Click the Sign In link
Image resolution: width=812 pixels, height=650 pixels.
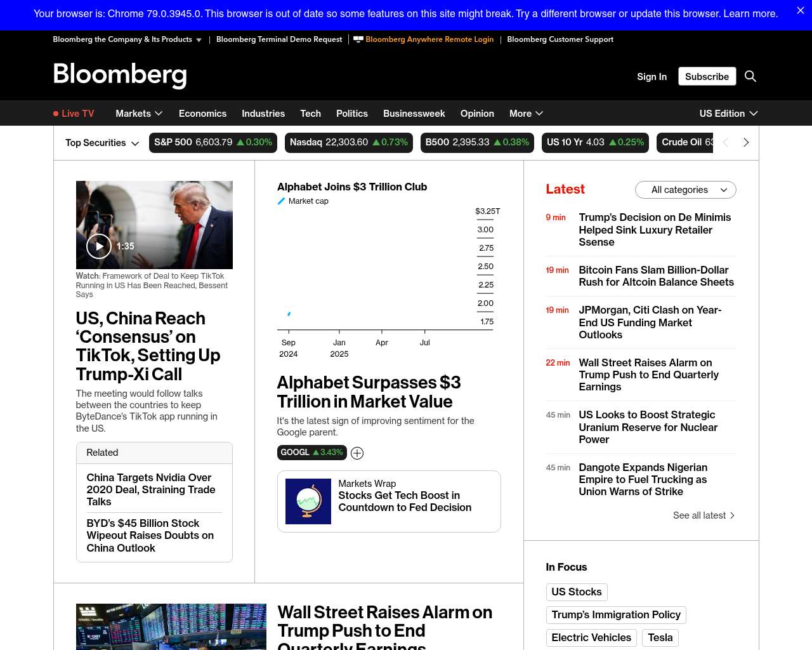point(652,77)
